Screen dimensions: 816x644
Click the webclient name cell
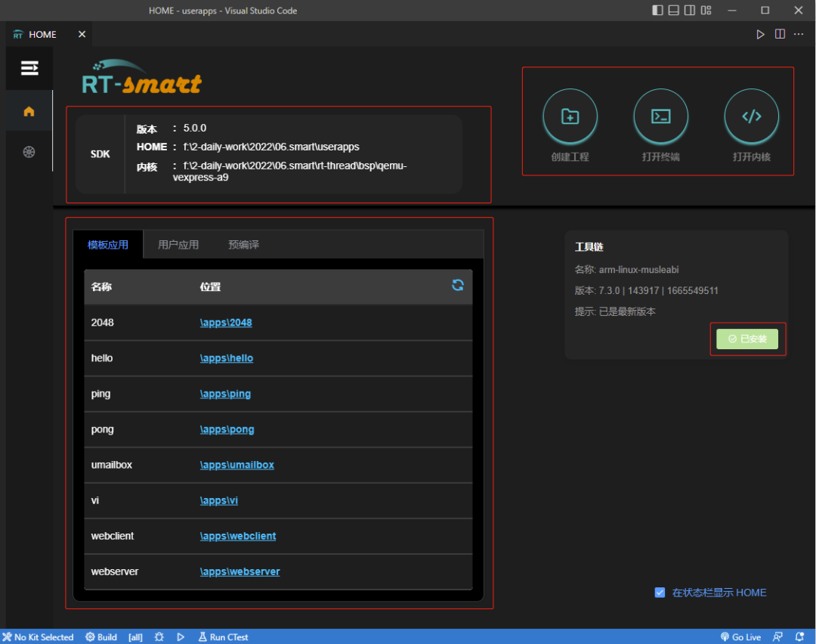(113, 536)
